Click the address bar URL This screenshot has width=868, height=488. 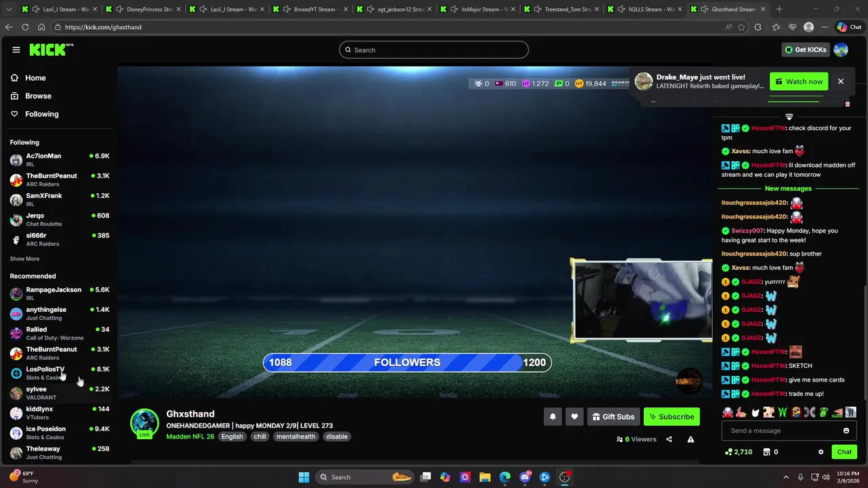(103, 27)
